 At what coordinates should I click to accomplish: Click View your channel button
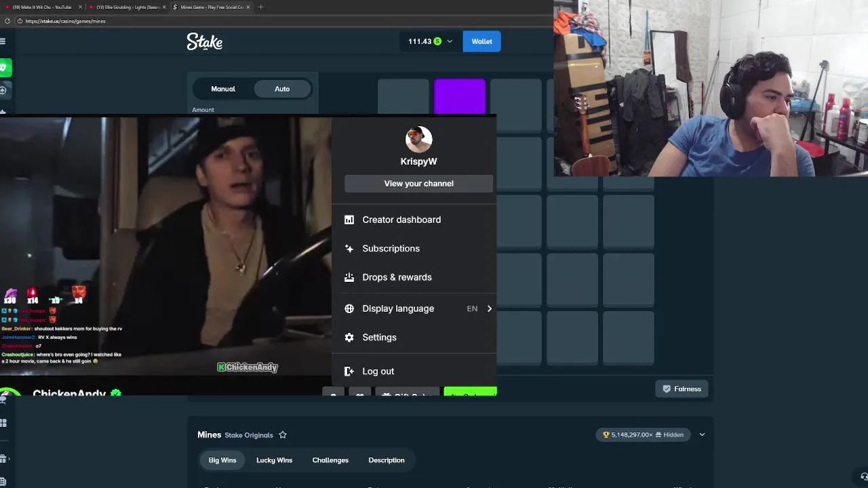click(x=418, y=184)
